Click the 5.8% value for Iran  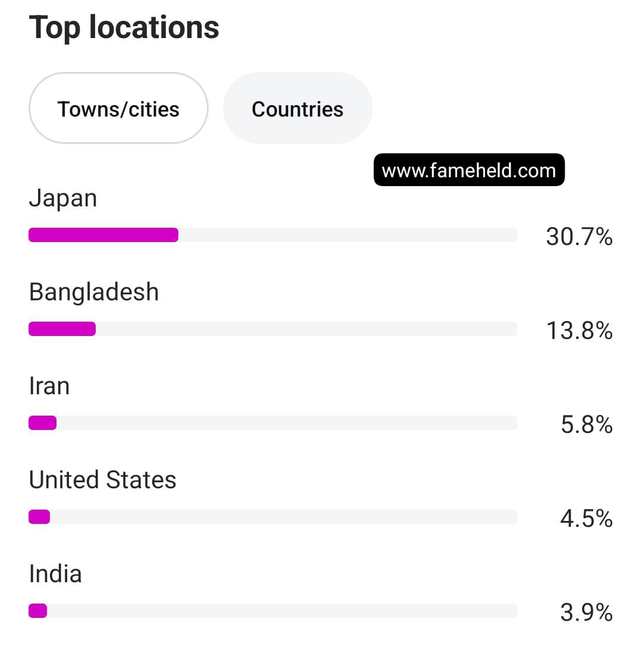[586, 425]
